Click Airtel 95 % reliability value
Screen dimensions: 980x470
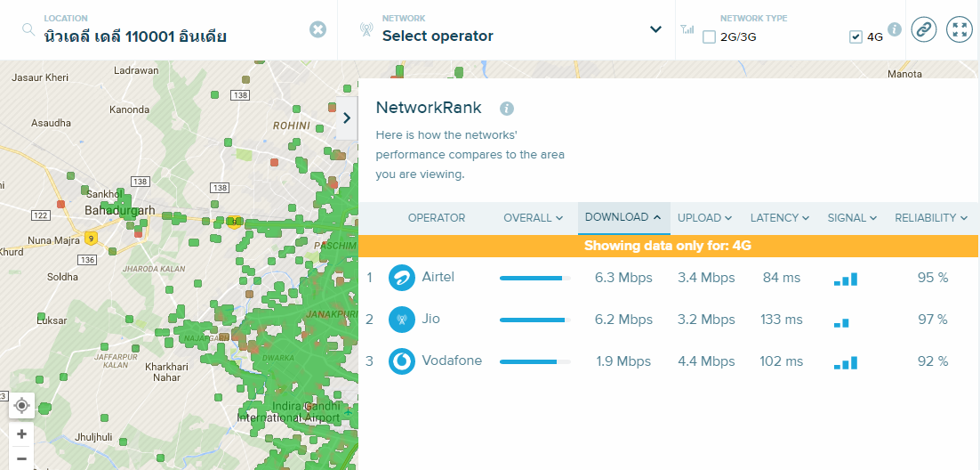pos(933,277)
